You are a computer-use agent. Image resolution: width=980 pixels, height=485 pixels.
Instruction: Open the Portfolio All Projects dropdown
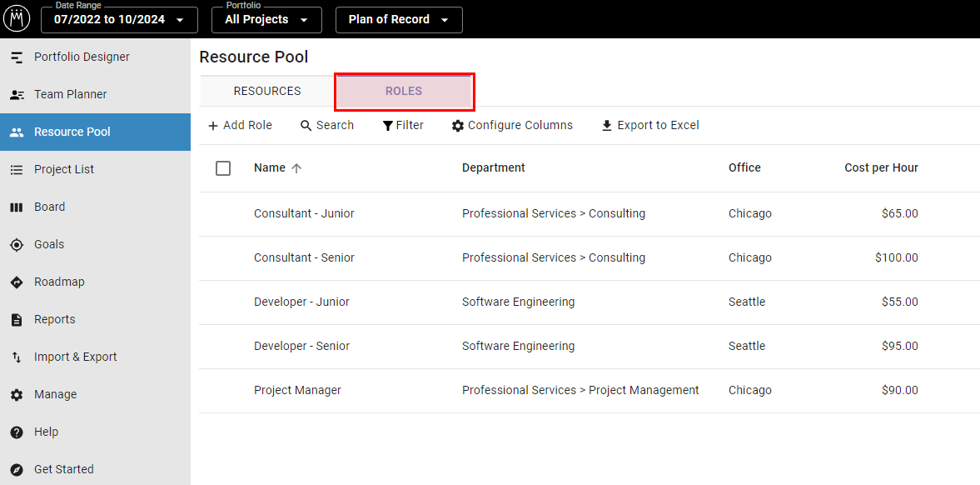click(x=266, y=20)
